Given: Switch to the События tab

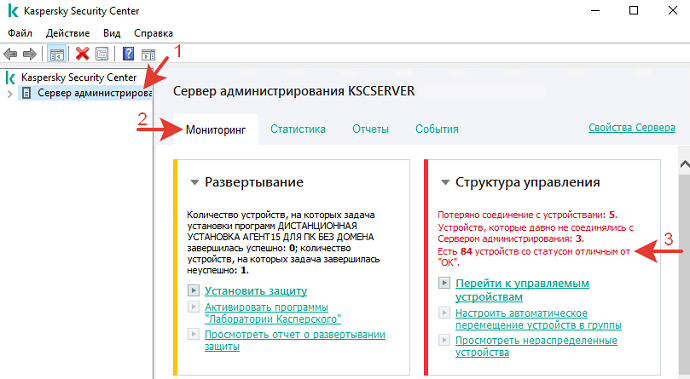Looking at the screenshot, I should [x=437, y=129].
